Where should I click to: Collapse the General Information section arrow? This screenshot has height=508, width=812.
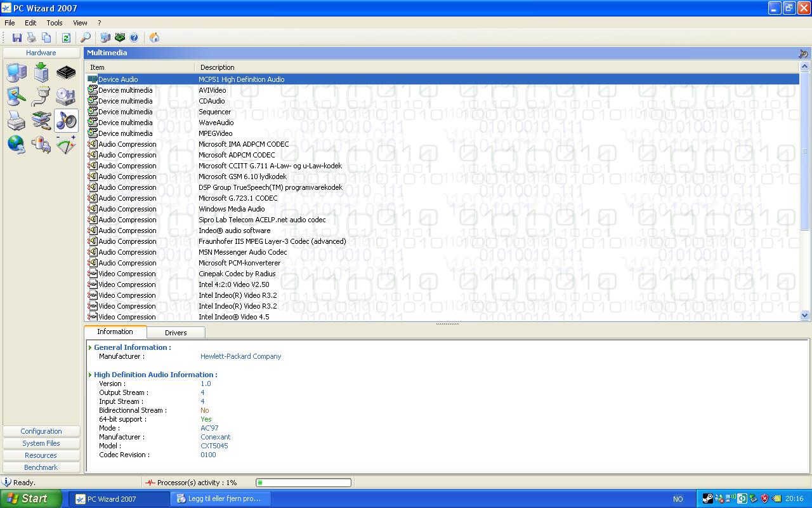click(x=90, y=347)
